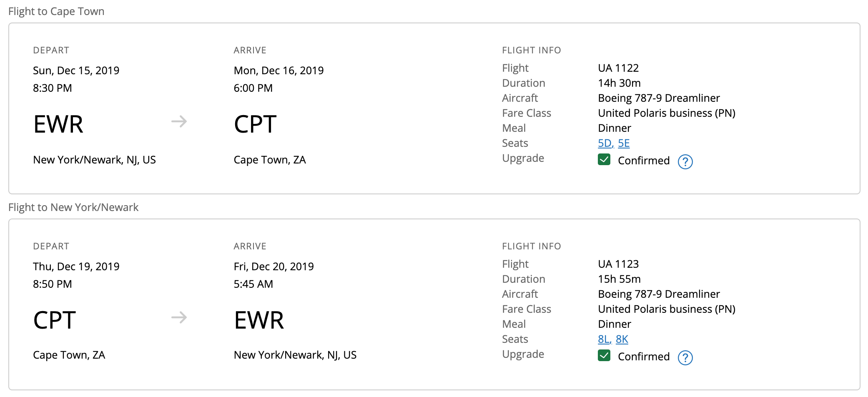Click large CPT code in Newark return flight
868x397 pixels.
tap(55, 320)
